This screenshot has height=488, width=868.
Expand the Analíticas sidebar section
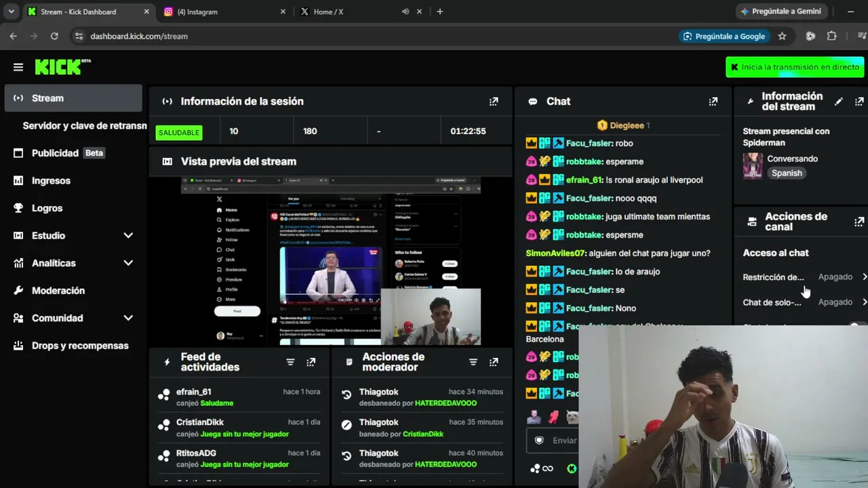[128, 263]
